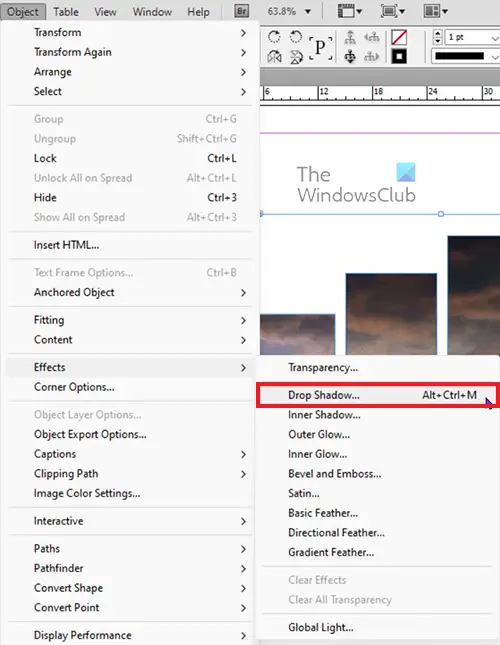Open the View menu

click(x=105, y=12)
